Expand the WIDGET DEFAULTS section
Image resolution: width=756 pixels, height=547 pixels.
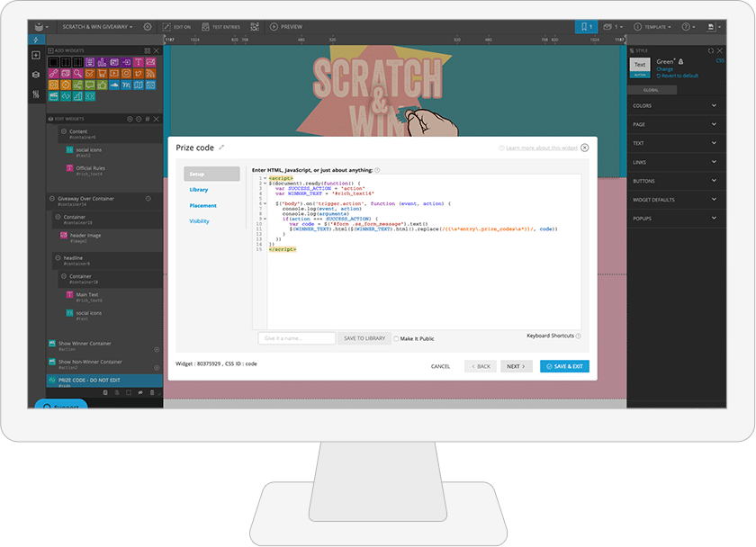coord(676,200)
